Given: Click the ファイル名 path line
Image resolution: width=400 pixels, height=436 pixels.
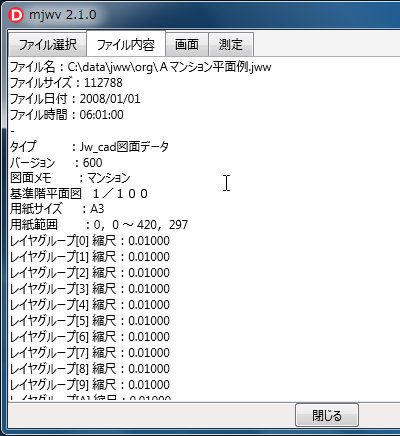Looking at the screenshot, I should point(140,67).
